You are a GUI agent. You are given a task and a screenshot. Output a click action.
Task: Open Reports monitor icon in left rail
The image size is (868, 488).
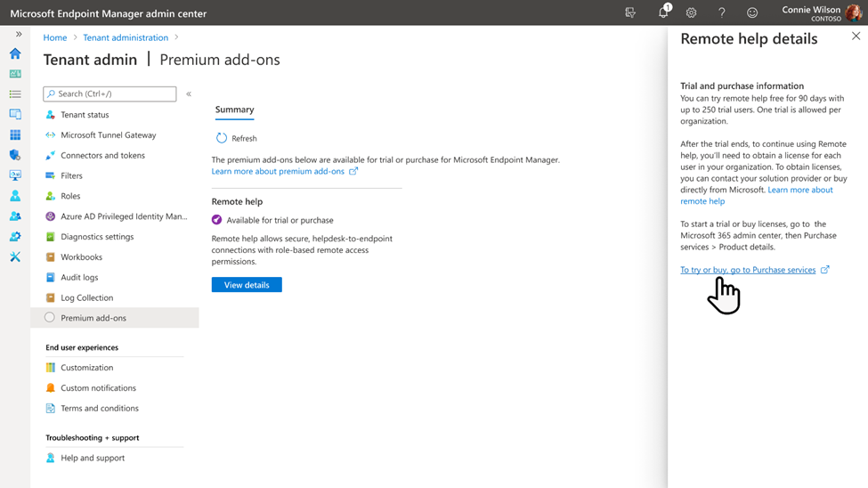pos(15,175)
